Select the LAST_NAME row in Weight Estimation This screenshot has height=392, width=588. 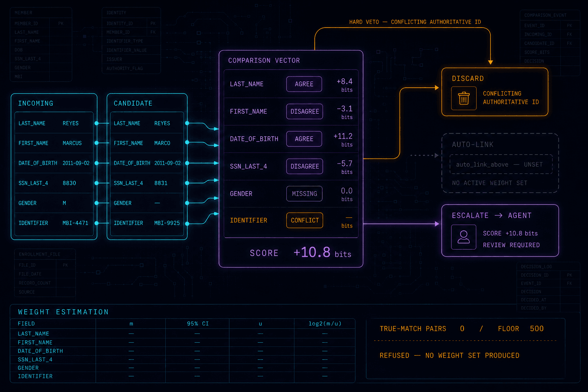click(x=183, y=334)
